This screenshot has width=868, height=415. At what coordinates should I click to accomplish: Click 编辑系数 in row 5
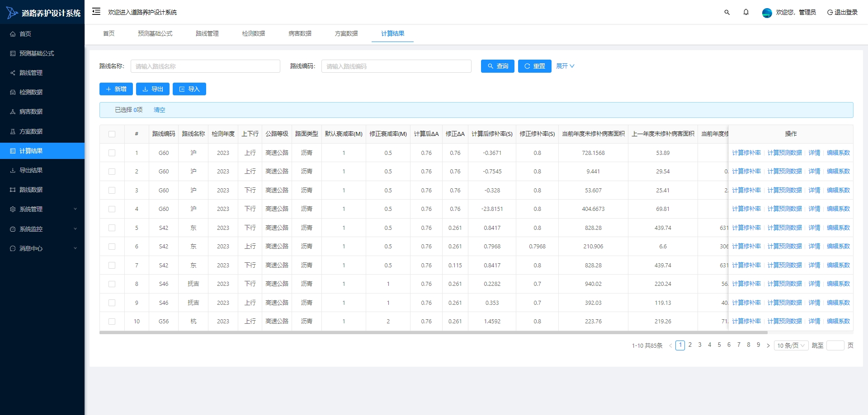[x=839, y=228]
